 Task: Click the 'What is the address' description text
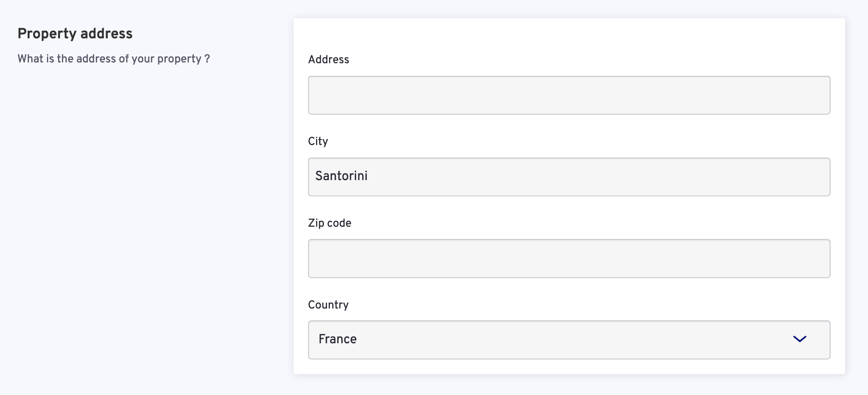pyautogui.click(x=114, y=59)
